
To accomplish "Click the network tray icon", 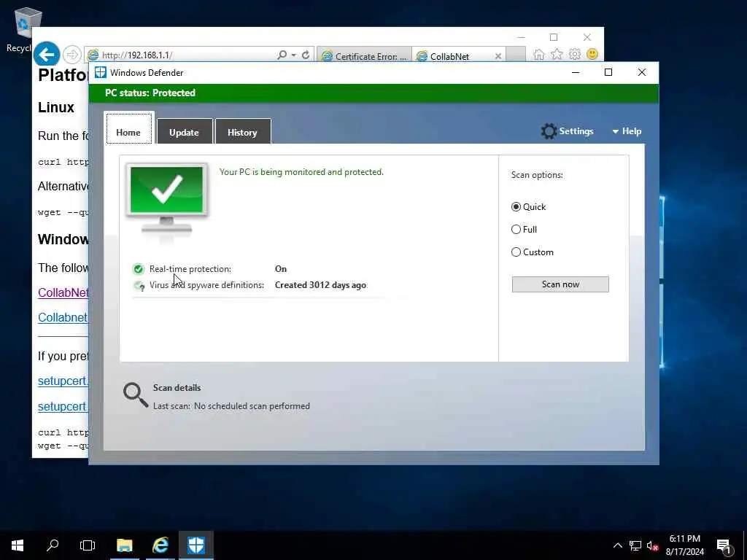I will click(x=635, y=545).
